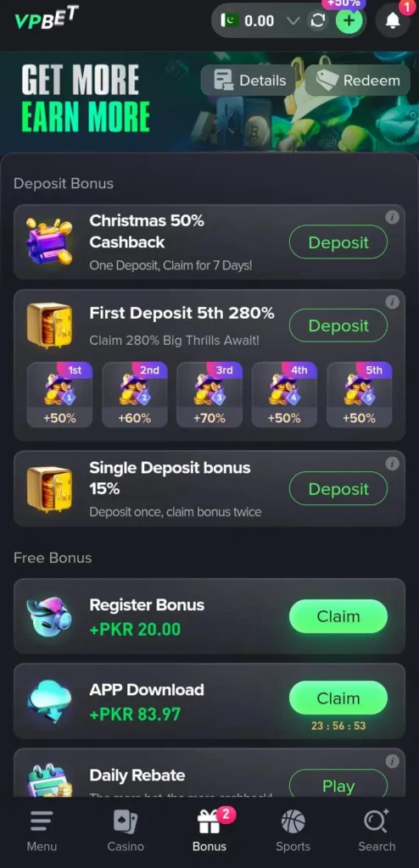Open the Search tab

(x=377, y=831)
